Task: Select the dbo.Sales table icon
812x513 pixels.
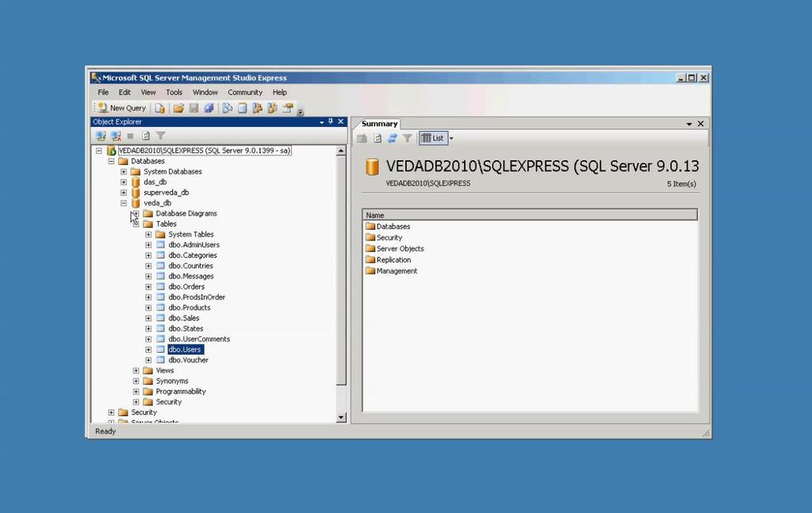Action: (x=160, y=318)
